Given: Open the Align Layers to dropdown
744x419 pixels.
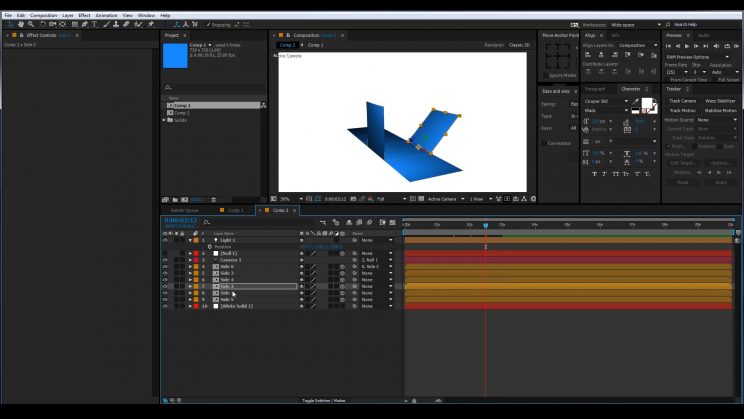Looking at the screenshot, I should point(638,46).
